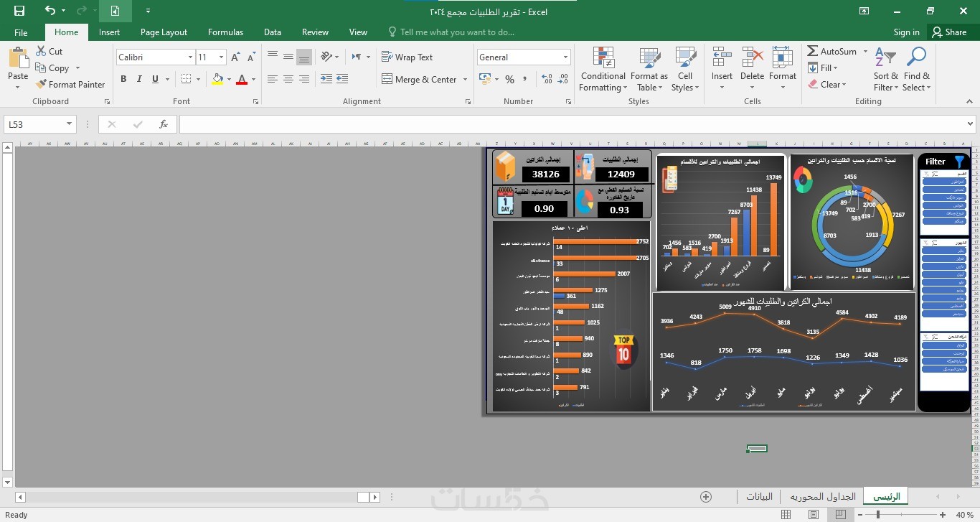Click the Orientation text-angle icon
Screen dimensions: 980x522
[327, 57]
